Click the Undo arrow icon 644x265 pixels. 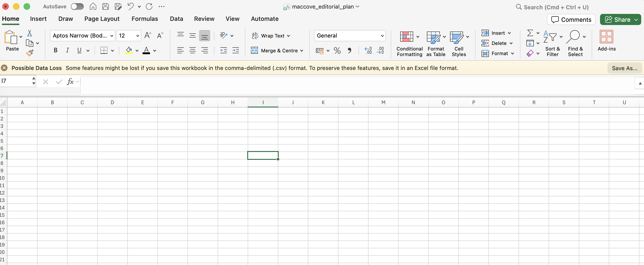(131, 6)
